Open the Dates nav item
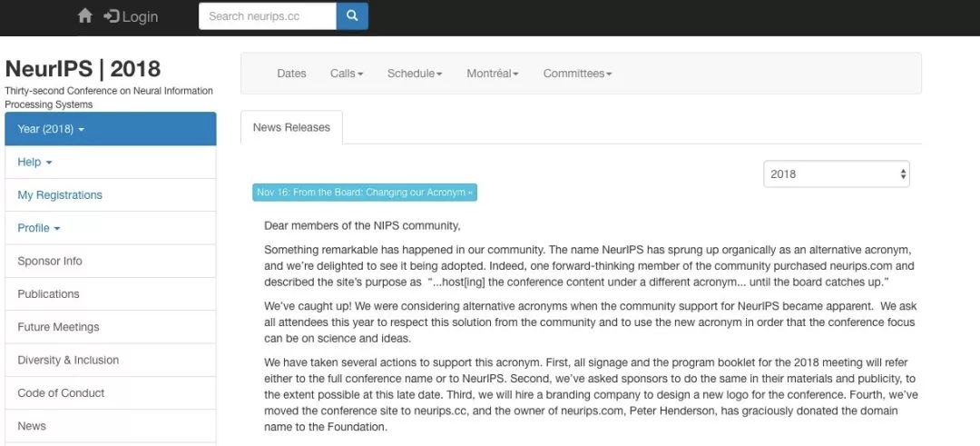 (x=291, y=74)
